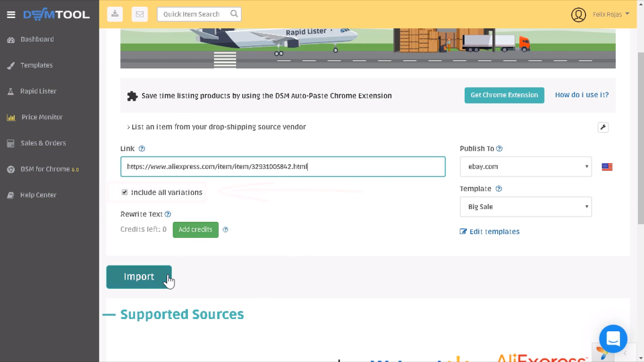The height and width of the screenshot is (362, 644).
Task: Click Get Chrome Extension button
Action: coord(504,95)
